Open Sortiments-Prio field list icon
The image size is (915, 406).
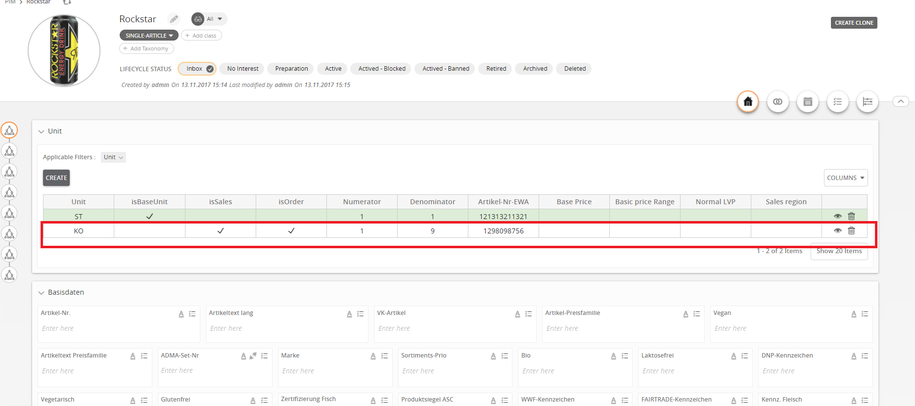pos(505,356)
